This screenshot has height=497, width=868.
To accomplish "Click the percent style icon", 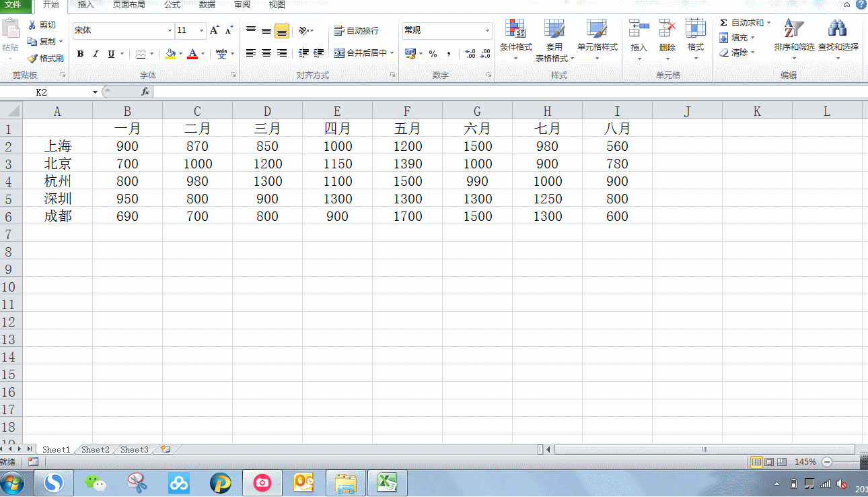I will pos(433,54).
